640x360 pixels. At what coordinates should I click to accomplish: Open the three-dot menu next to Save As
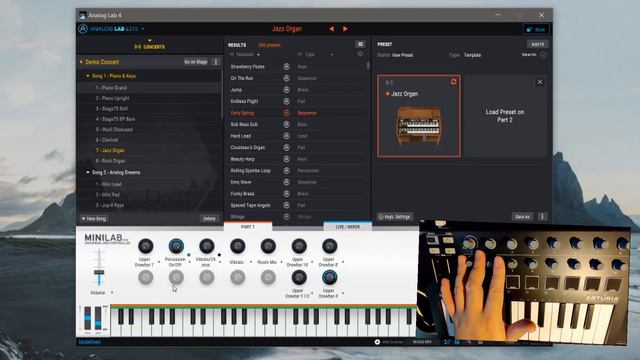click(x=542, y=217)
